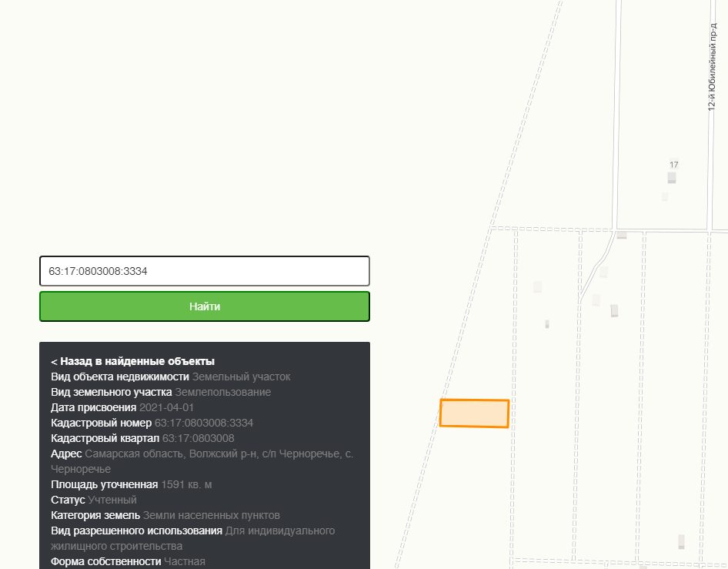Select the orange highlighted land parcel on map
The height and width of the screenshot is (569, 728).
(x=474, y=413)
